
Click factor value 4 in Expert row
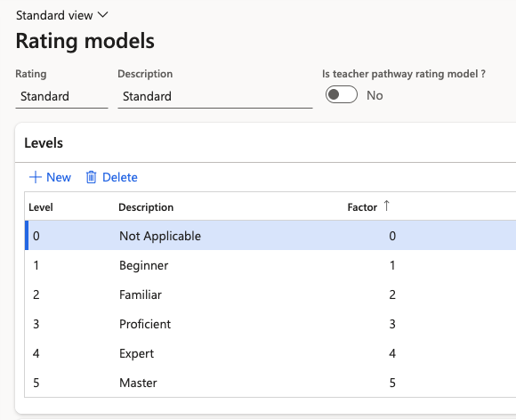pyautogui.click(x=392, y=353)
